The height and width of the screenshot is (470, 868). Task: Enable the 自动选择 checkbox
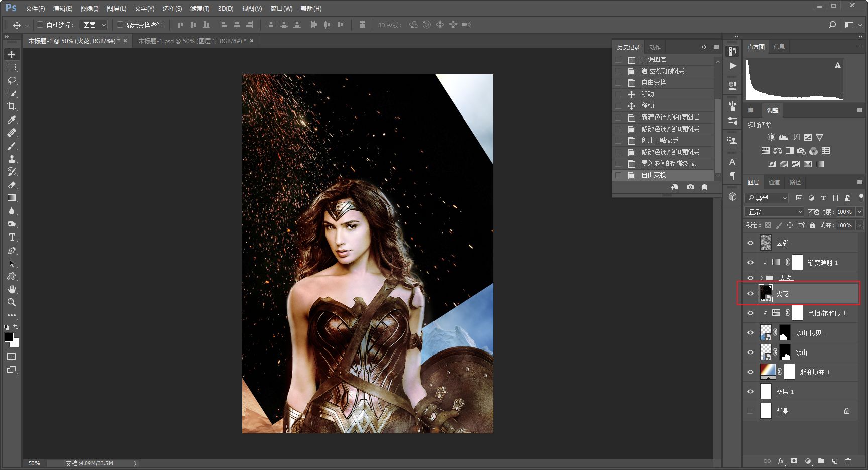point(40,25)
